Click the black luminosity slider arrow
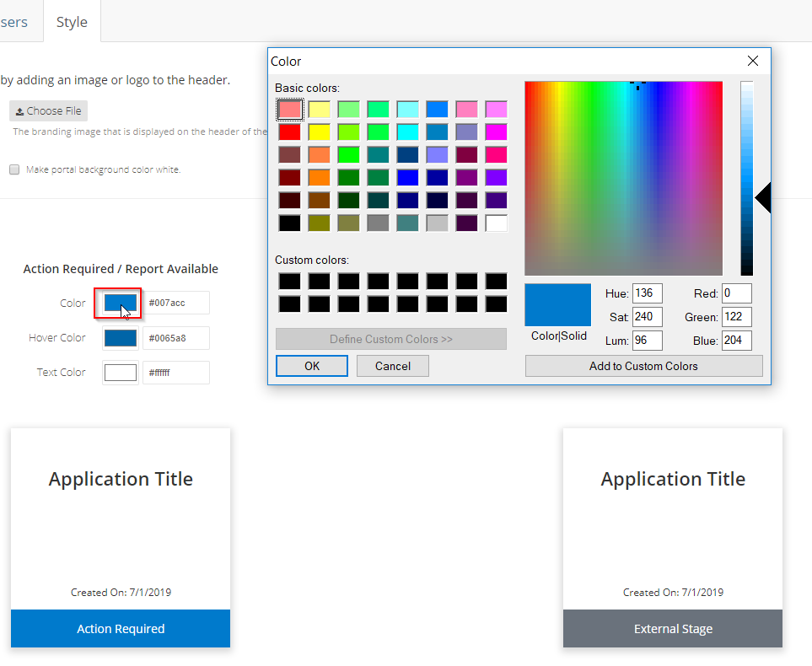The height and width of the screenshot is (666, 812). click(x=763, y=197)
